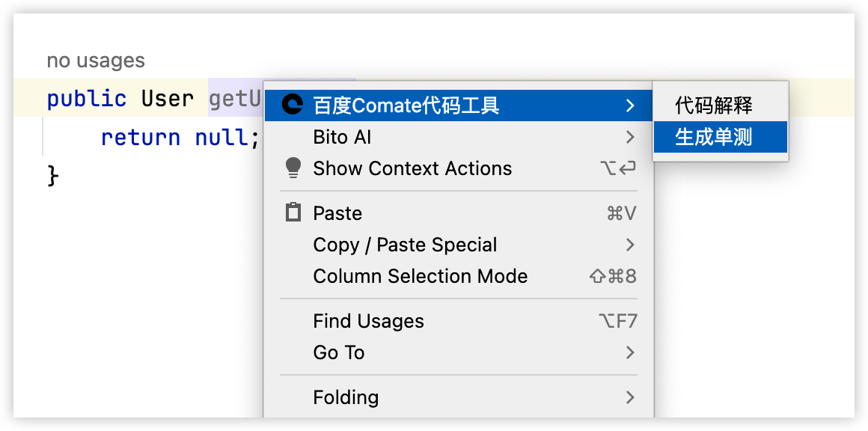Toggle Column Selection Mode
This screenshot has width=868, height=431.
[459, 276]
